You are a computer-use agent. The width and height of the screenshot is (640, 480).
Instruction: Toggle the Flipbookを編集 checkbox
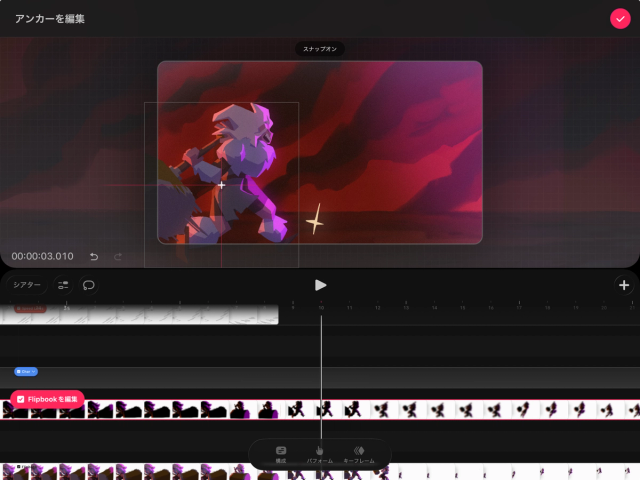pyautogui.click(x=21, y=399)
